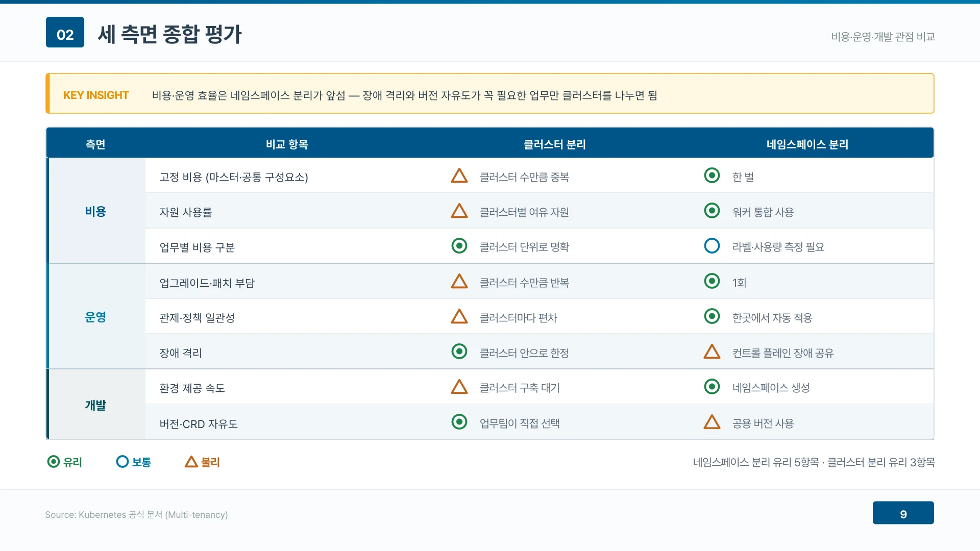The image size is (980, 551).
Task: Click the green circle icon beside 한곳에서 자동 적용
Action: click(x=712, y=316)
